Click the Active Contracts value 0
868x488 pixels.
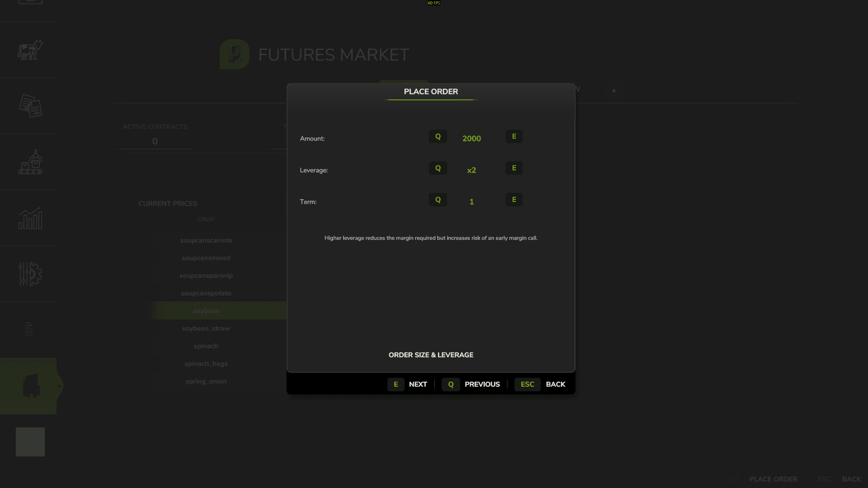(x=155, y=141)
